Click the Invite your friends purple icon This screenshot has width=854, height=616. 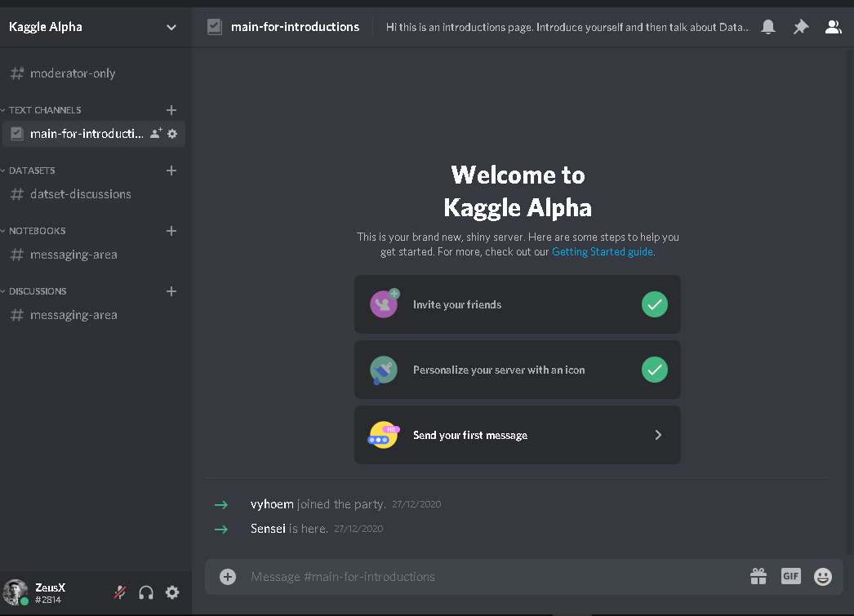pos(384,304)
